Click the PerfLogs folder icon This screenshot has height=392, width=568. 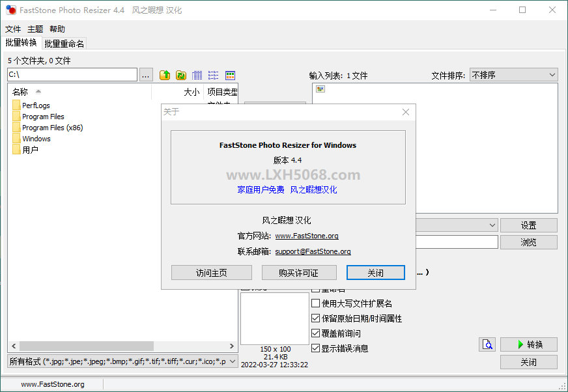click(x=16, y=105)
